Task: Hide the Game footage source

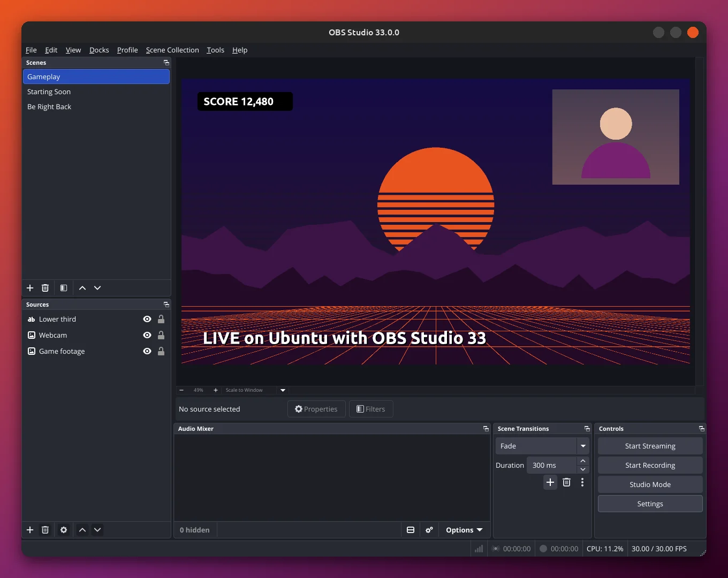Action: click(147, 351)
